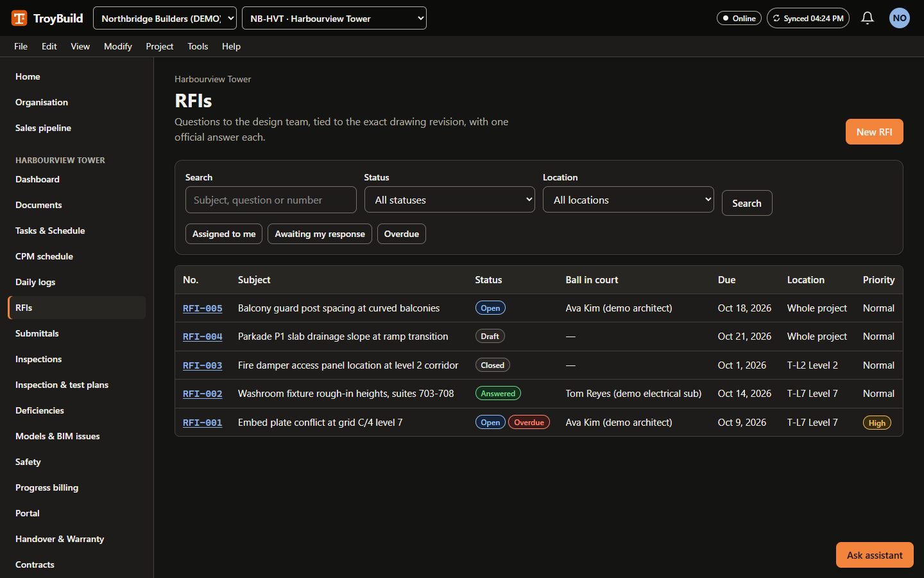
Task: Toggle the Overdue filter chip
Action: tap(402, 234)
